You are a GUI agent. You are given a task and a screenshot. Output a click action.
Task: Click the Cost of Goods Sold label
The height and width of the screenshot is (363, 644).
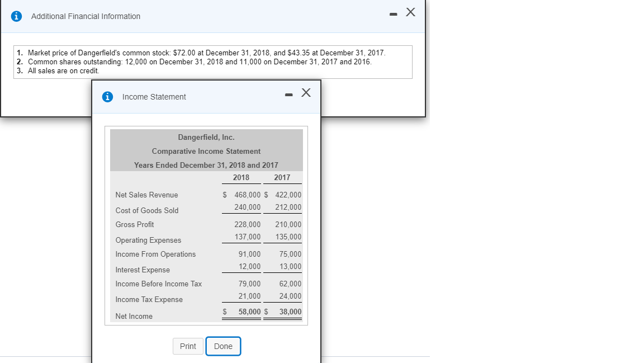(x=147, y=210)
